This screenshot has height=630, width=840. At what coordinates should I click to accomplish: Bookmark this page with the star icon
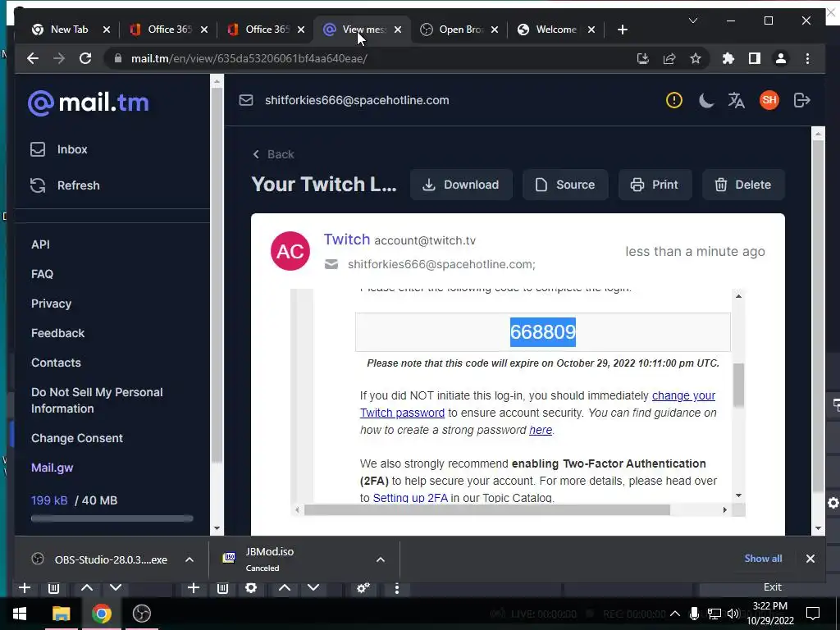(696, 58)
